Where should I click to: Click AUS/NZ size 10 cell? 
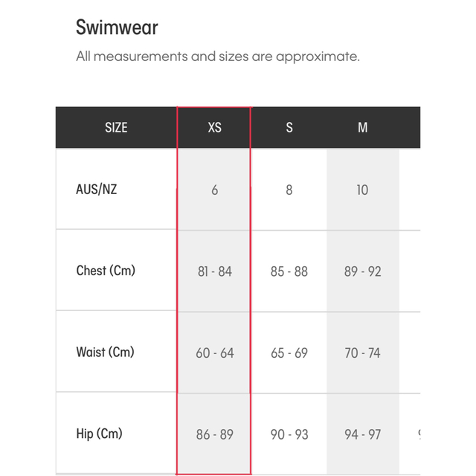click(362, 190)
